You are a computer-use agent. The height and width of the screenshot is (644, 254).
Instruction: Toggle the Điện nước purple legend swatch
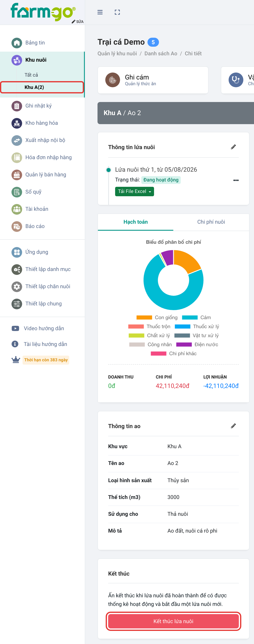pos(184,345)
